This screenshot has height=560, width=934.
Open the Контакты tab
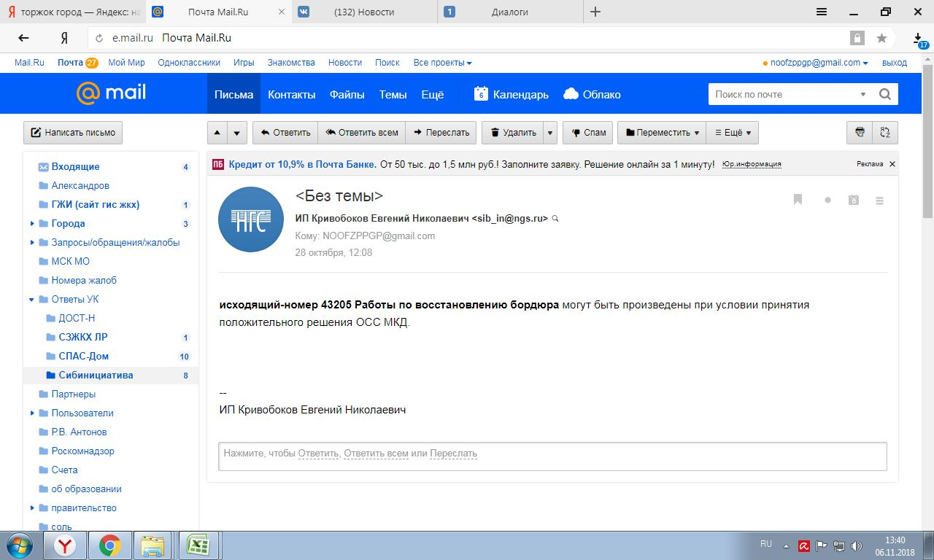291,94
